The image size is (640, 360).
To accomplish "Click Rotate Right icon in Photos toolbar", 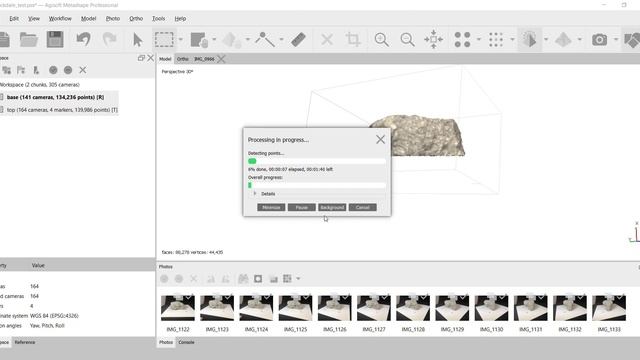I will coord(225,279).
